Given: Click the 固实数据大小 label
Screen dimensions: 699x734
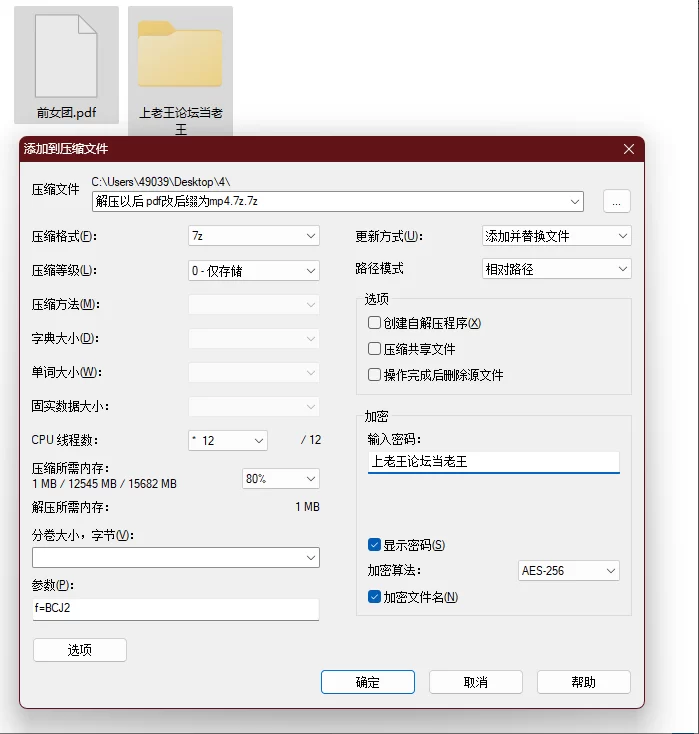Looking at the screenshot, I should coord(70,406).
